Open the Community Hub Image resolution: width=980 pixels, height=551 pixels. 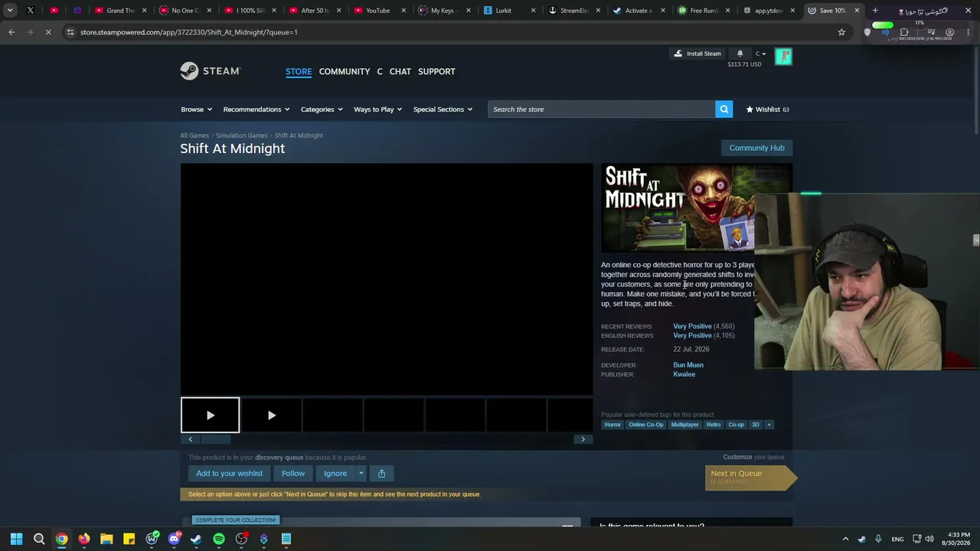pos(756,148)
